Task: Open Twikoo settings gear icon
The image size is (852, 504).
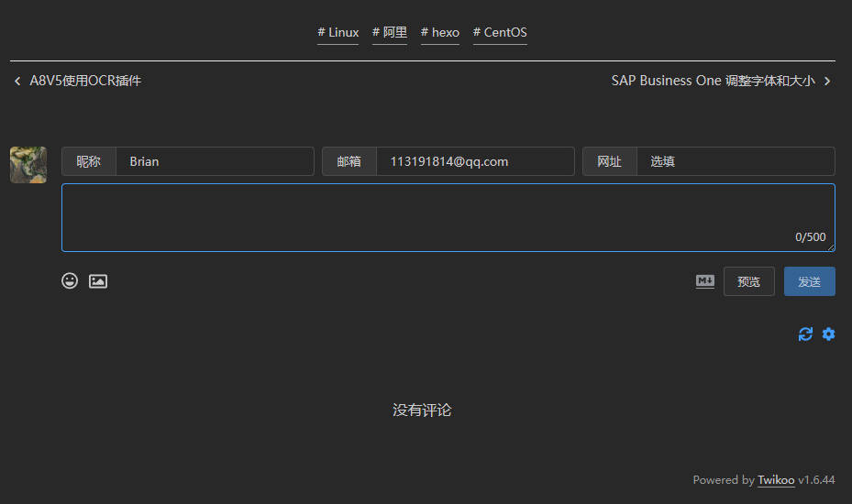Action: [x=828, y=334]
